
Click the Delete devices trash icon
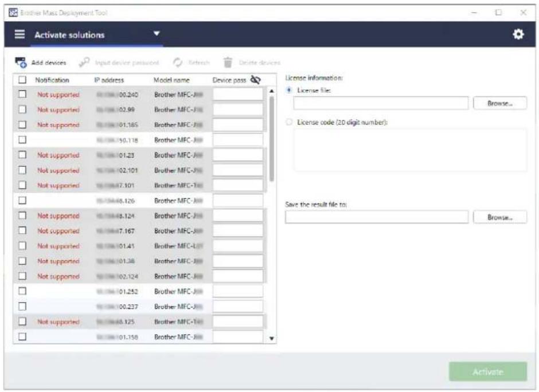[228, 62]
